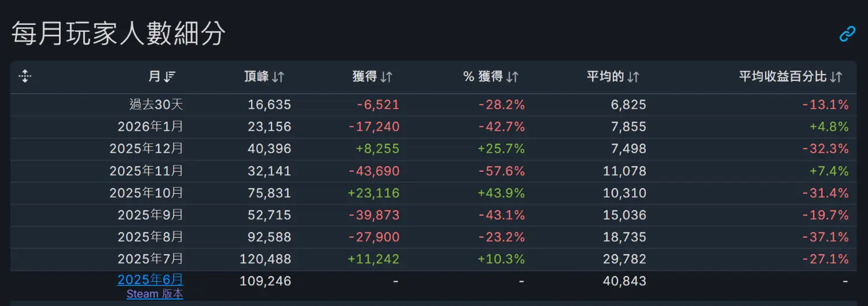Image resolution: width=868 pixels, height=306 pixels.
Task: Click the 2026年1月 row label
Action: point(150,127)
